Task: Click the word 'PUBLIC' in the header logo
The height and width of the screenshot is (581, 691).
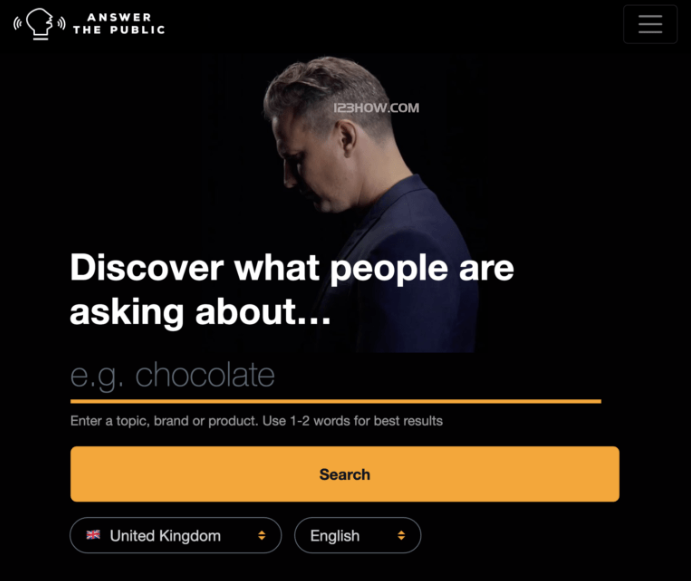Action: (137, 30)
